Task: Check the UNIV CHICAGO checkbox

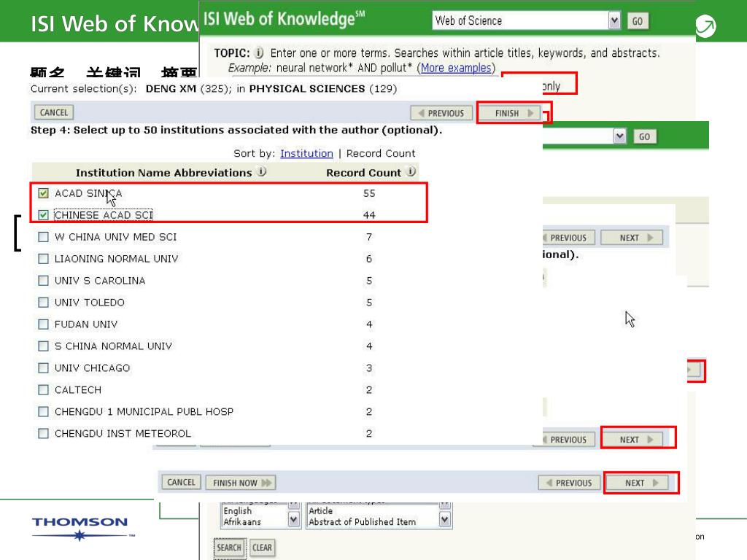Action: [43, 368]
